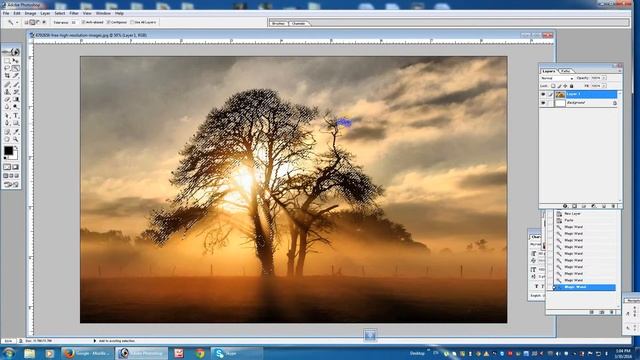The width and height of the screenshot is (640, 360).
Task: Select the Type tool
Action: pyautogui.click(x=16, y=116)
